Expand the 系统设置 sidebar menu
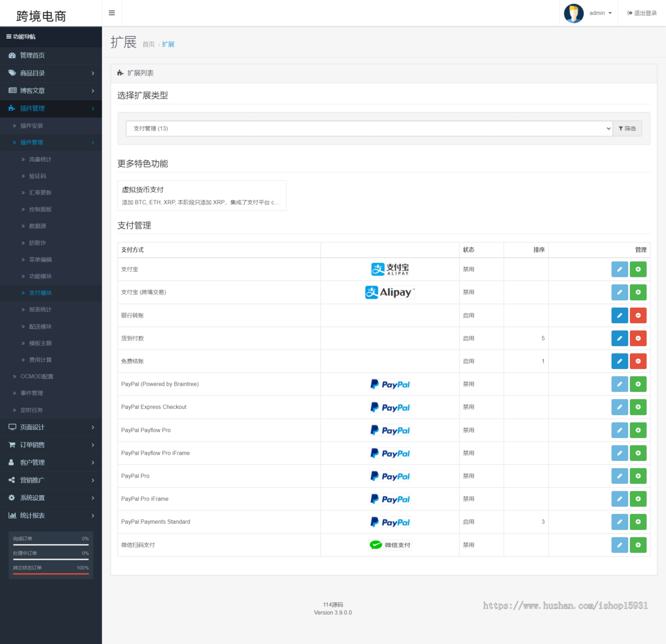The height and width of the screenshot is (644, 666). (51, 498)
